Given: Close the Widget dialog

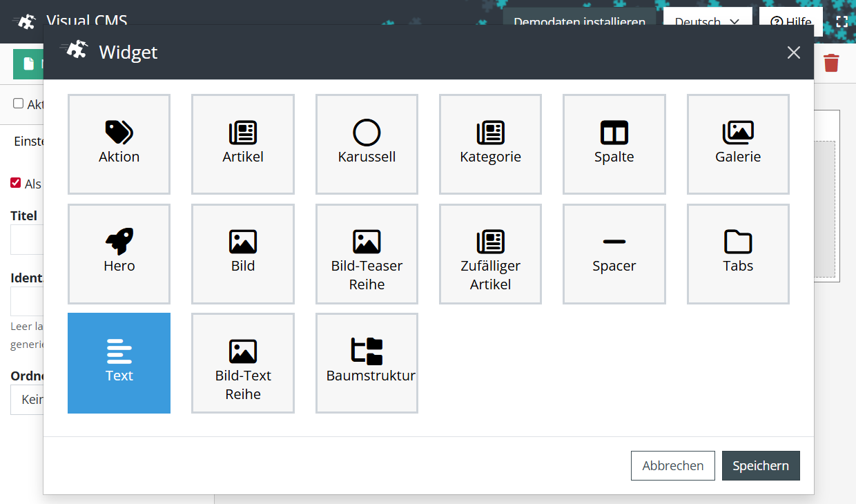Looking at the screenshot, I should [x=794, y=52].
